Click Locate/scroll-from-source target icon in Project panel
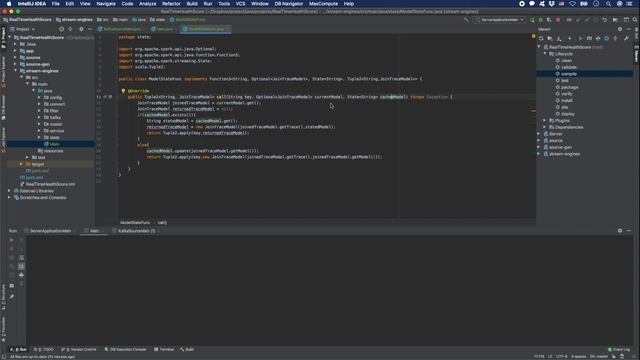Image resolution: width=640 pixels, height=360 pixels. click(x=61, y=29)
